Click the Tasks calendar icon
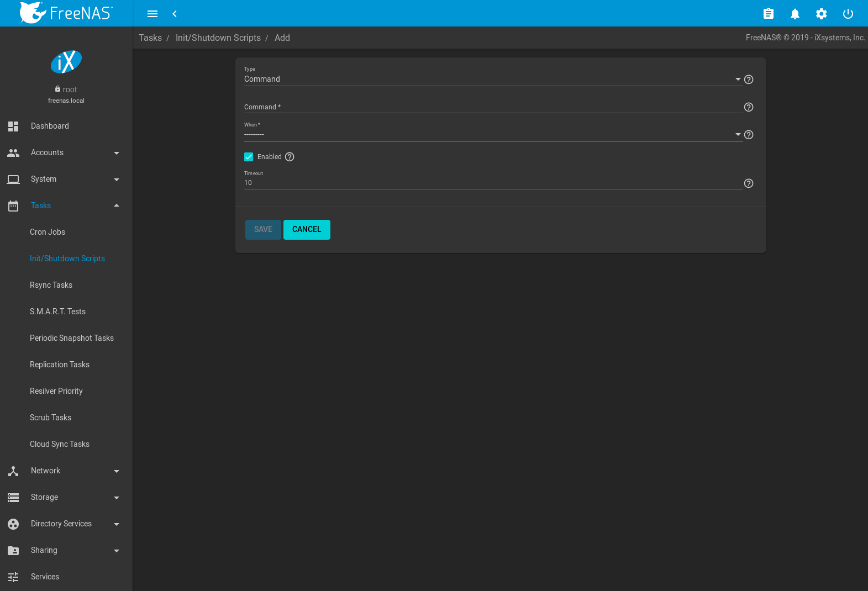 coord(13,205)
